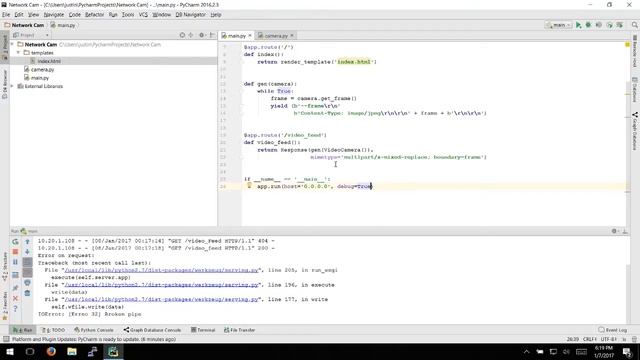
Task: Open Task View on the taskbar
Action: click(30, 351)
